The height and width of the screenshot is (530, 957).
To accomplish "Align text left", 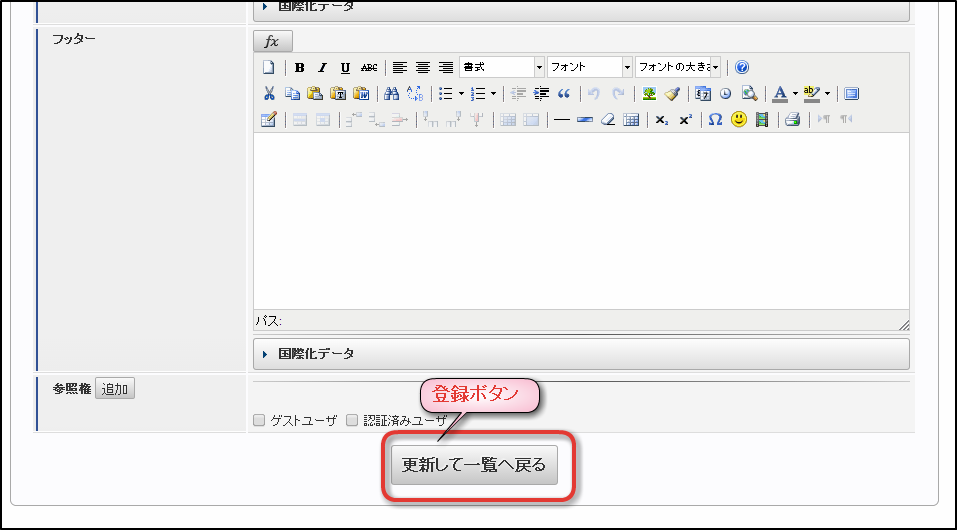I will coord(399,68).
